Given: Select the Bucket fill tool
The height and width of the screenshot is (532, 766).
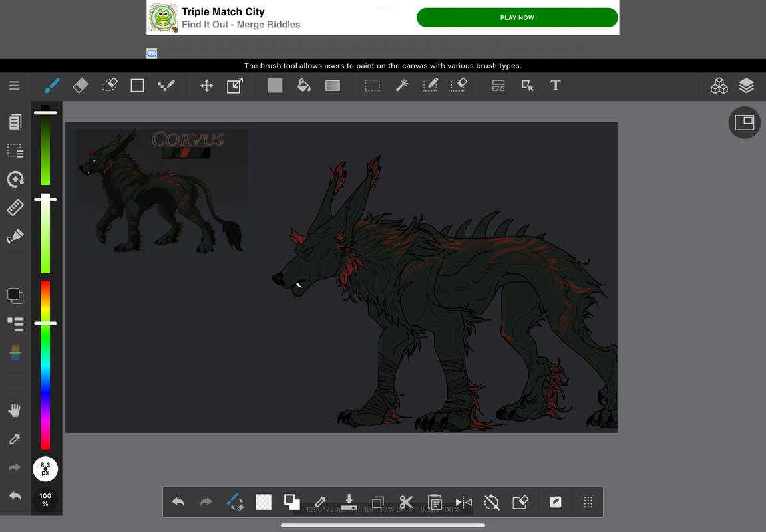Looking at the screenshot, I should click(x=304, y=86).
